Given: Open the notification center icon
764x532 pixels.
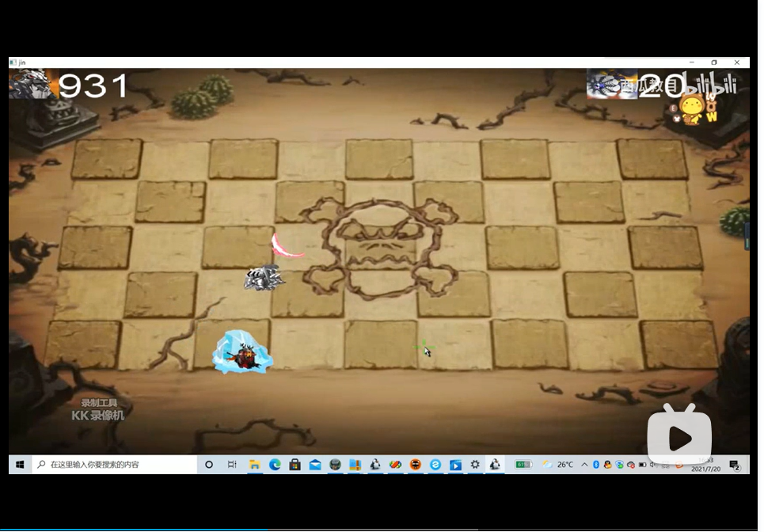Looking at the screenshot, I should click(735, 465).
